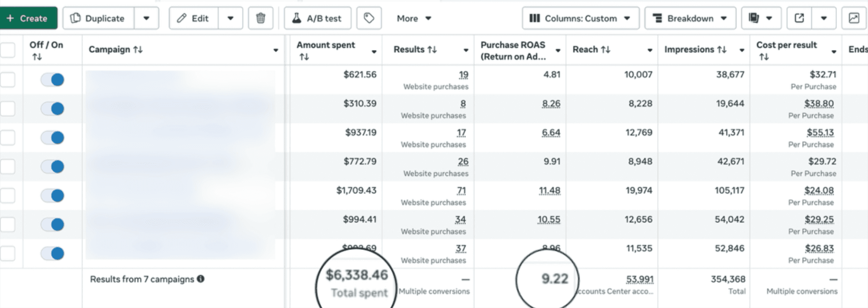This screenshot has height=308, width=868.
Task: Click the 354,368 total impressions value
Action: point(728,279)
